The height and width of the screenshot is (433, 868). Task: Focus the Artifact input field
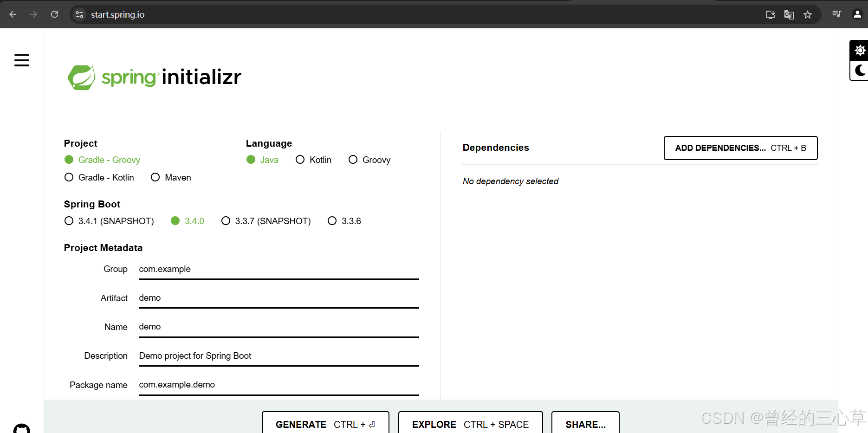coord(279,298)
